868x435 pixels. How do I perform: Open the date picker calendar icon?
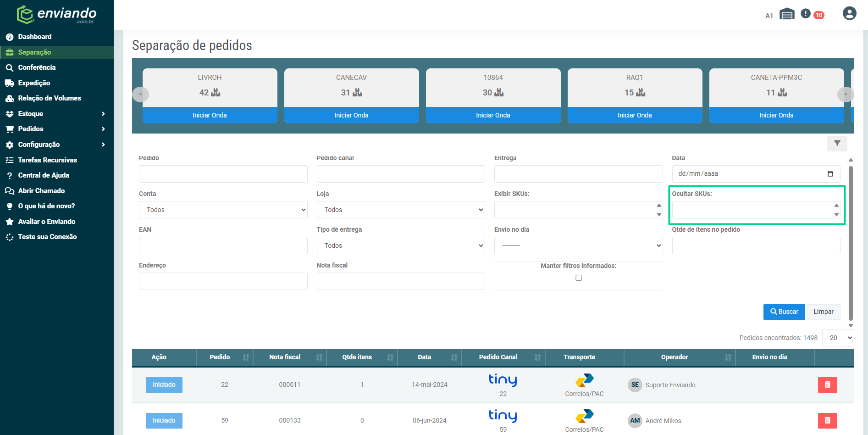coord(830,174)
